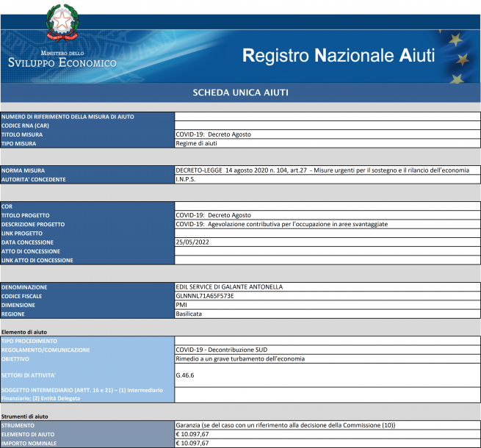The width and height of the screenshot is (481, 448).
Task: Click the 'PMI' value
Action: pos(181,305)
